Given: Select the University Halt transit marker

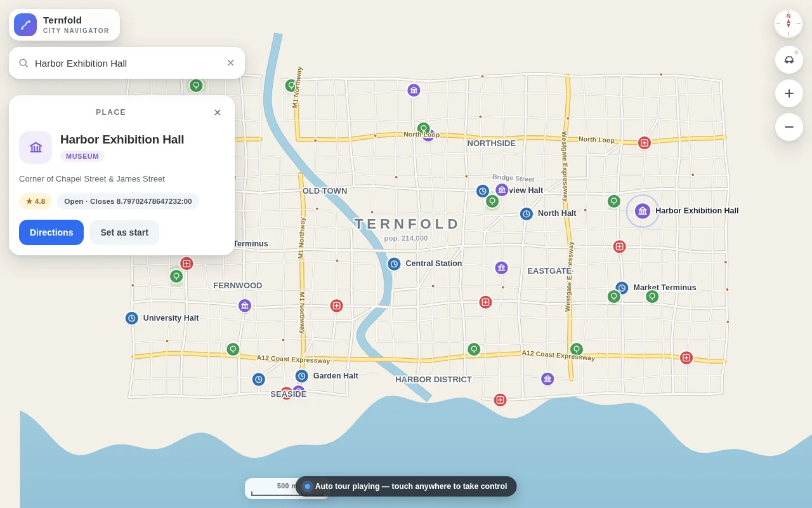Looking at the screenshot, I should [132, 318].
